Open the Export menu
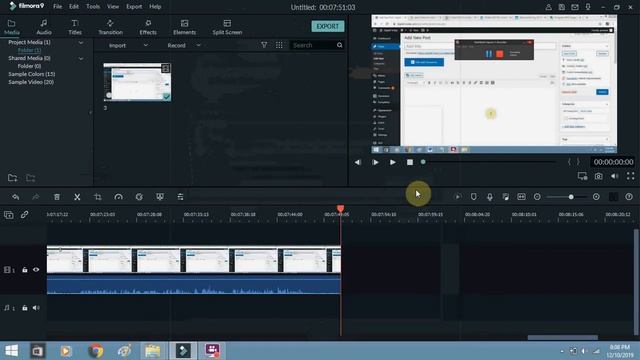 pyautogui.click(x=134, y=7)
